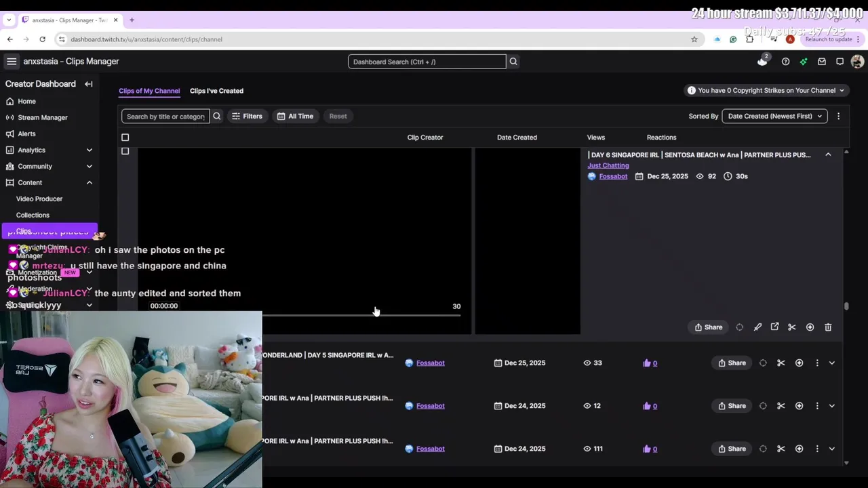Click dashed circle icon on 12-views row

763,406
